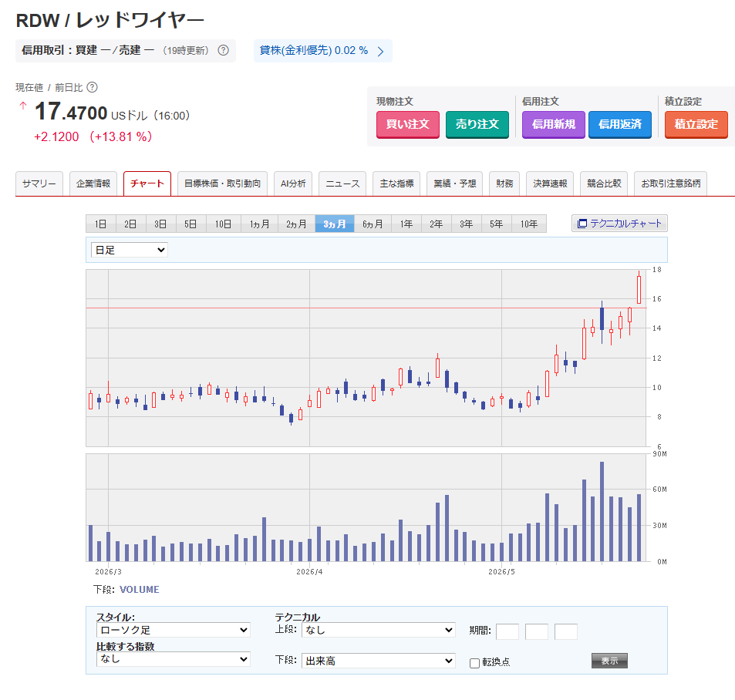
Task: Click the +2.1200 (+13.81 %) change text
Action: pos(93,136)
